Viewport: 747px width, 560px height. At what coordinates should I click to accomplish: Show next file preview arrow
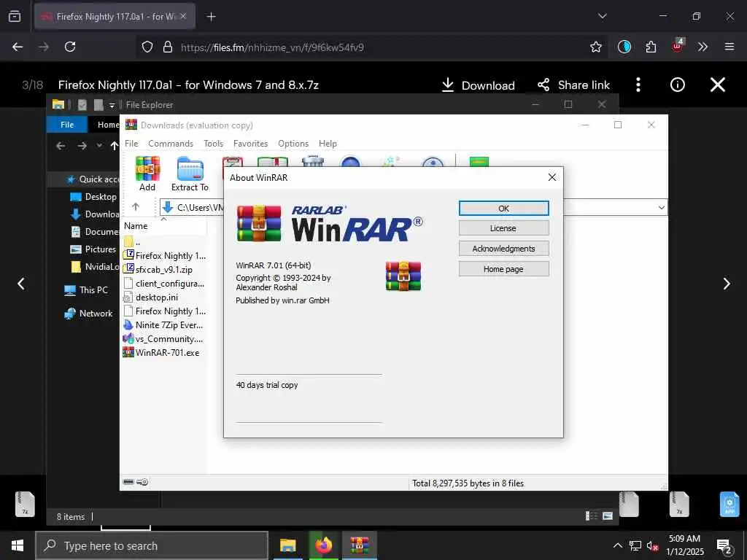(727, 284)
